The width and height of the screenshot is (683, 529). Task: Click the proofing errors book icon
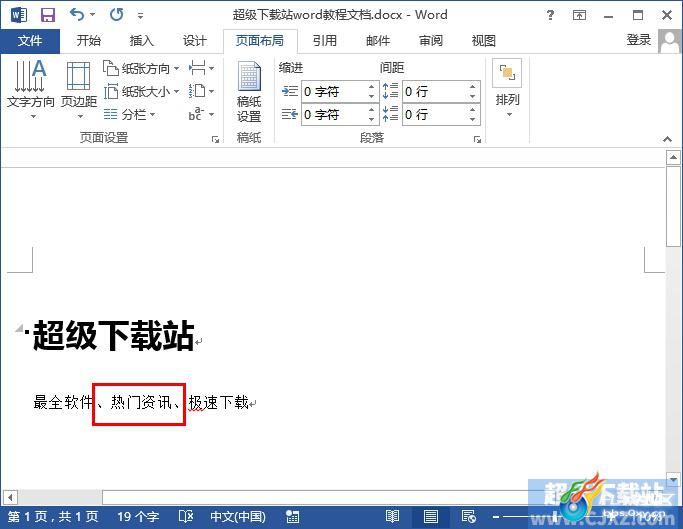(x=186, y=517)
